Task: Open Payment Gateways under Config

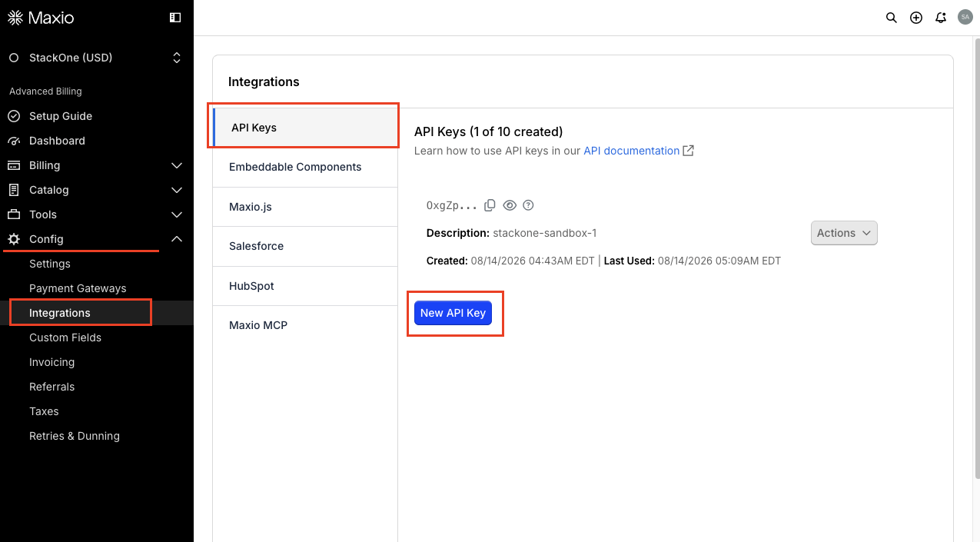Action: (x=78, y=288)
